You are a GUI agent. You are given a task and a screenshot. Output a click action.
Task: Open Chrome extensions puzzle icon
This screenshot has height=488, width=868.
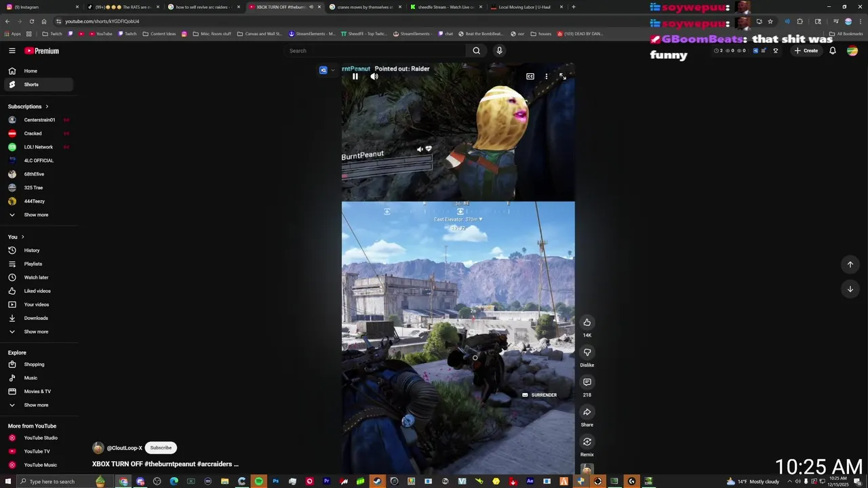[x=800, y=21]
